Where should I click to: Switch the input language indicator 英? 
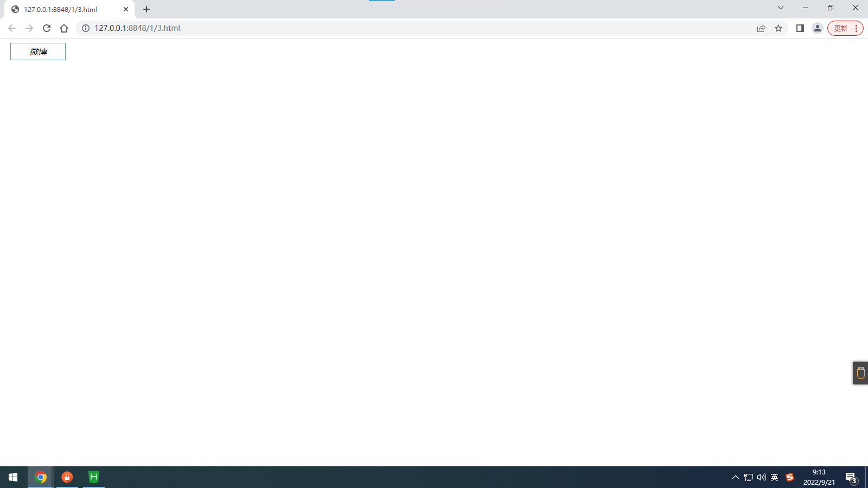pos(775,477)
